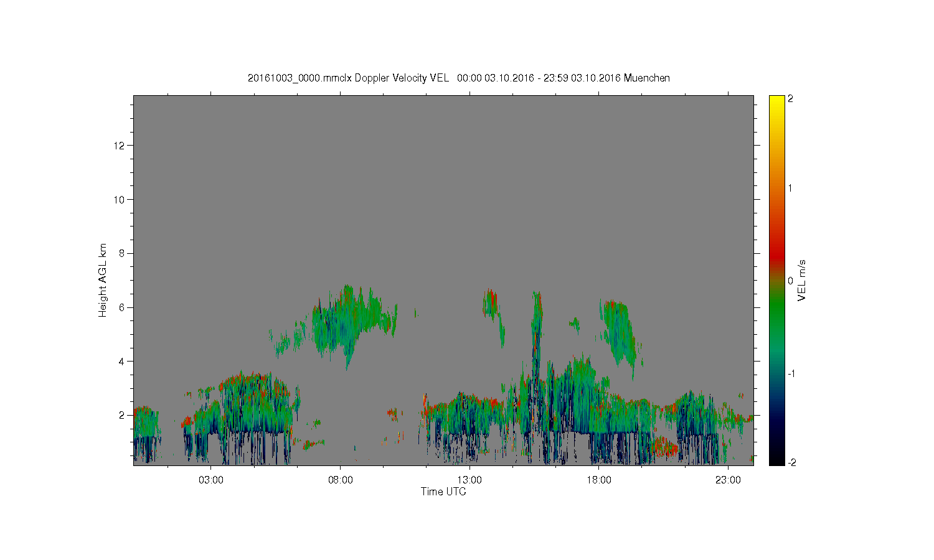Click the 18:00 time tick label
934x560 pixels.
coord(598,480)
